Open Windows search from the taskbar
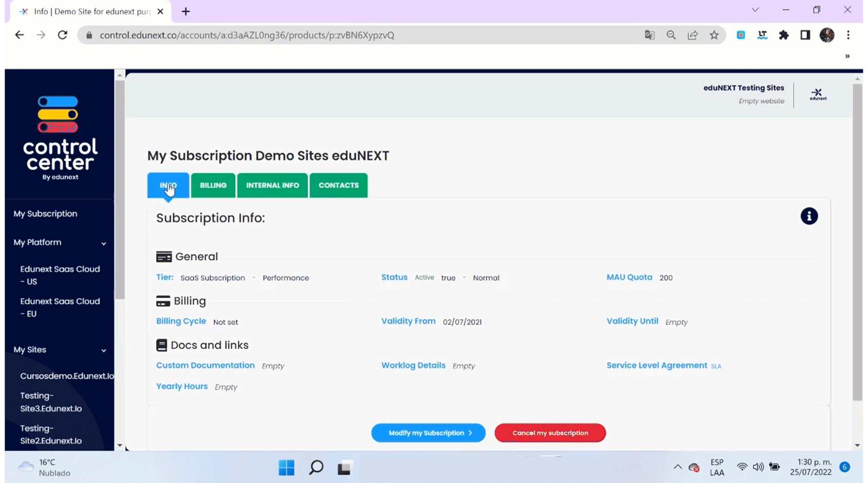The image size is (868, 483). click(x=316, y=468)
